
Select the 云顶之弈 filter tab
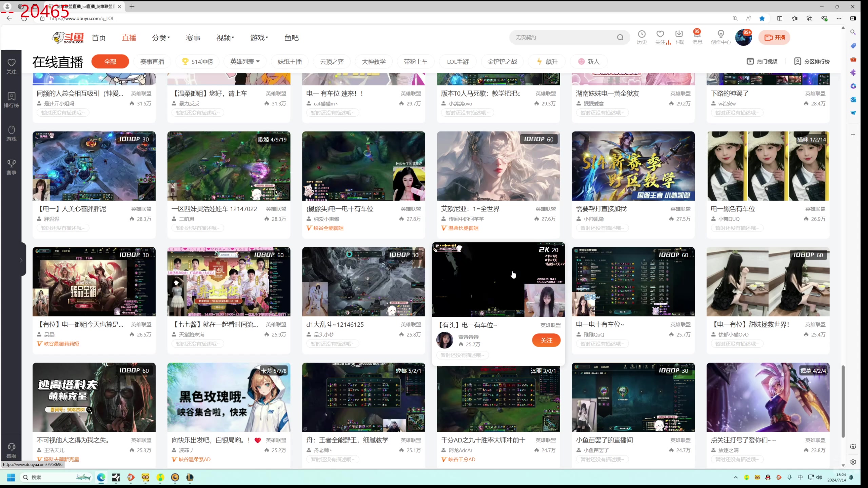point(332,61)
